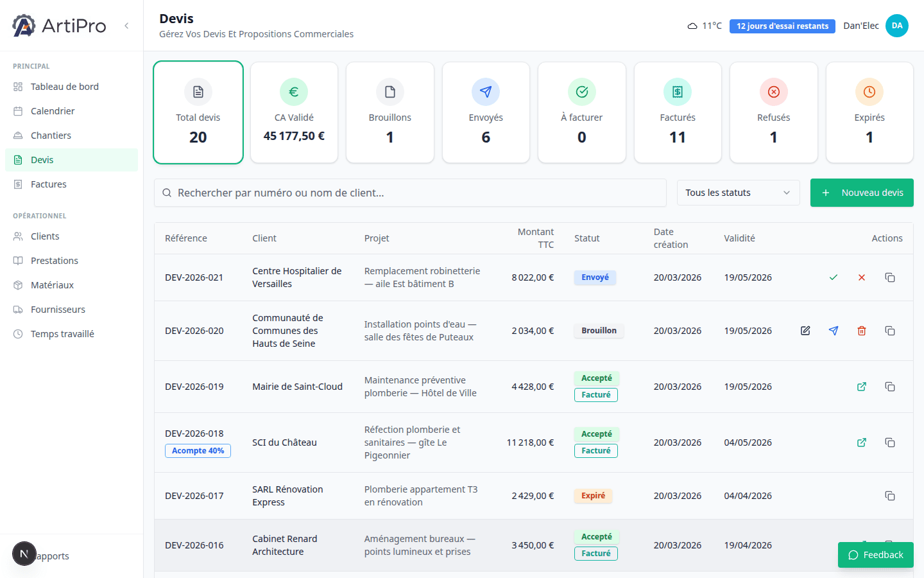Select the Facturés summary card
This screenshot has width=924, height=578.
tap(677, 112)
